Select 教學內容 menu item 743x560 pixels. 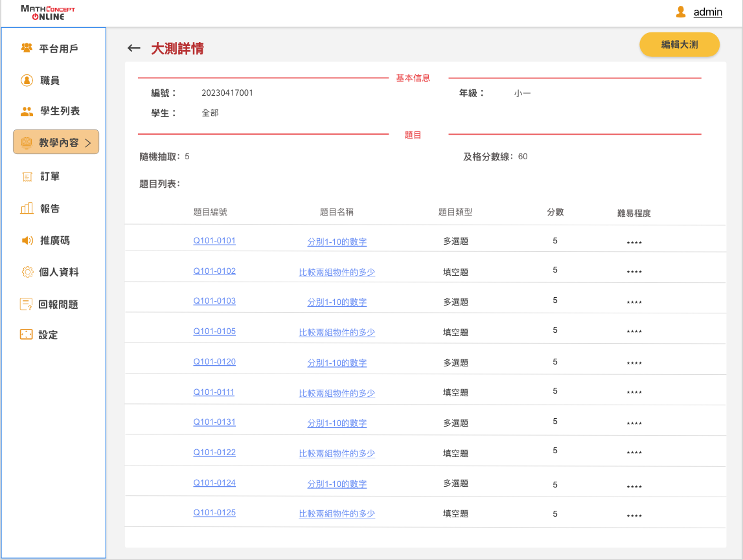tap(56, 142)
